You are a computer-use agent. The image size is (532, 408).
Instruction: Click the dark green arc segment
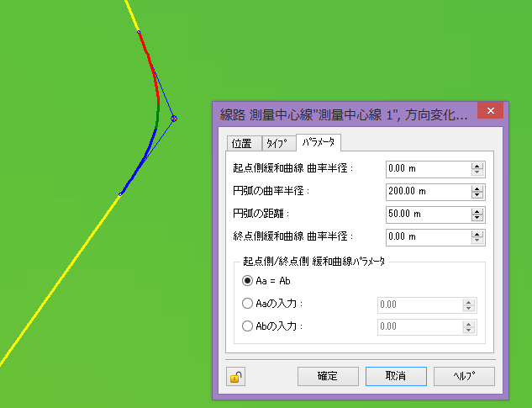pyautogui.click(x=158, y=115)
